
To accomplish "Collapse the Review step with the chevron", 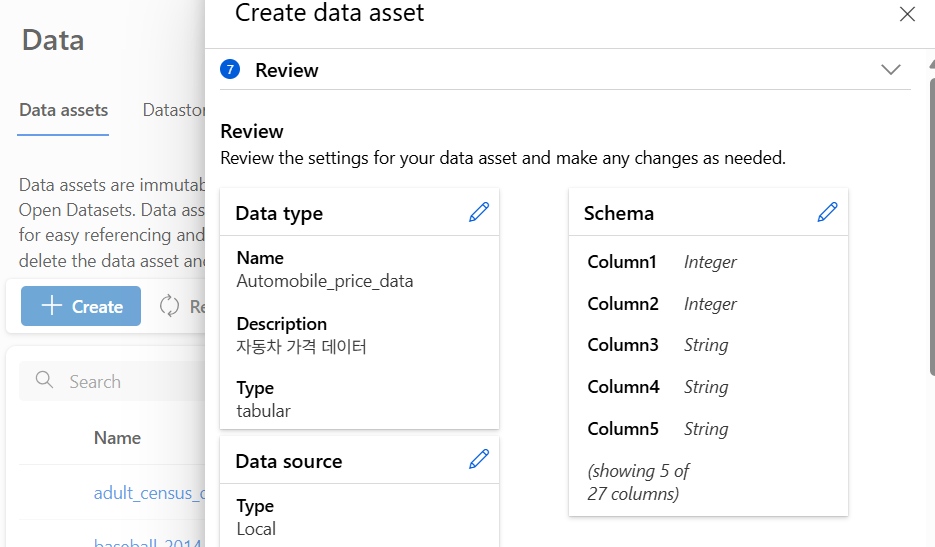I will point(890,69).
